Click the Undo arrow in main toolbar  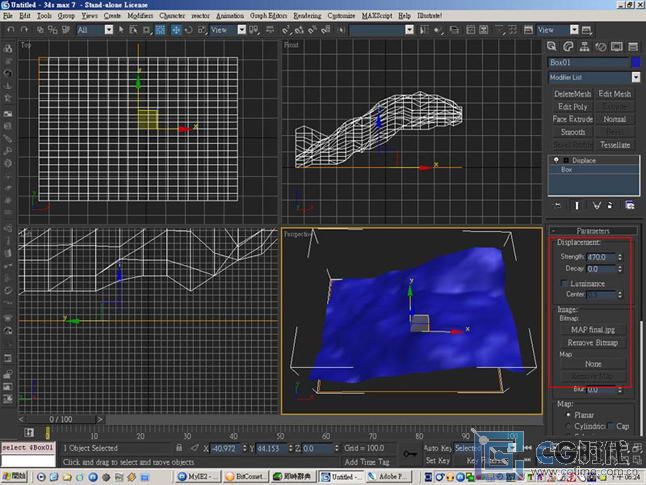(11, 30)
